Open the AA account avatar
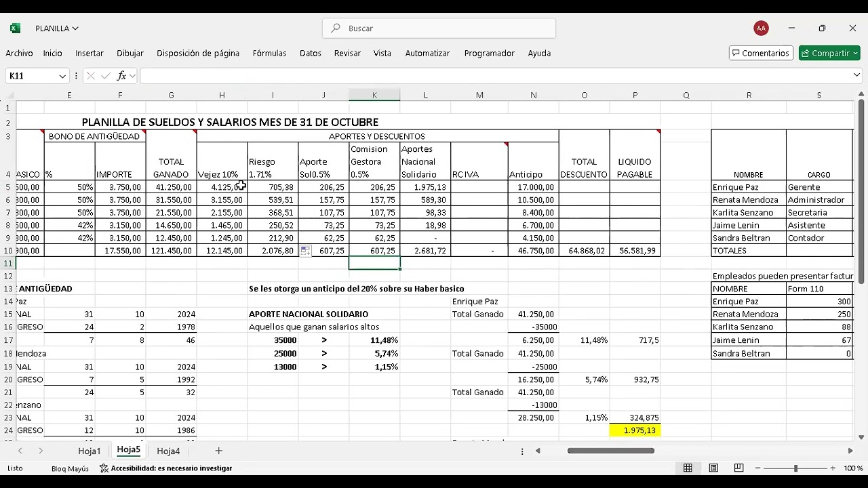The image size is (868, 488). coord(761,28)
